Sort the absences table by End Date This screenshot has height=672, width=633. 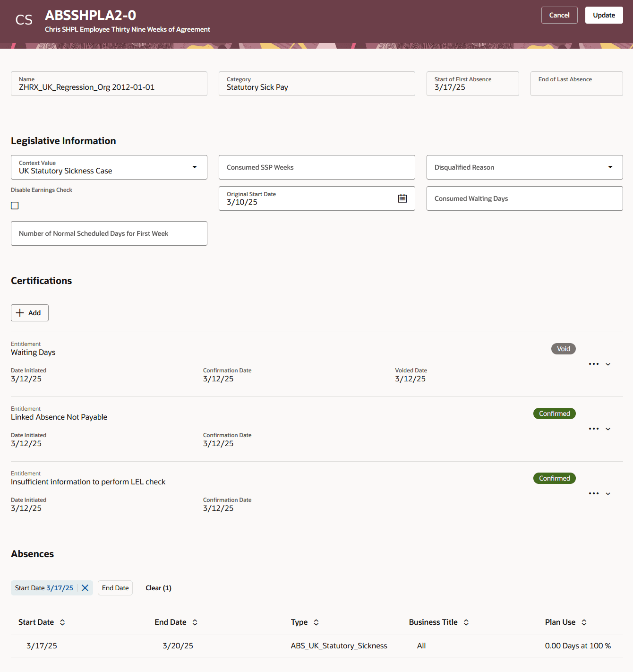click(x=195, y=622)
